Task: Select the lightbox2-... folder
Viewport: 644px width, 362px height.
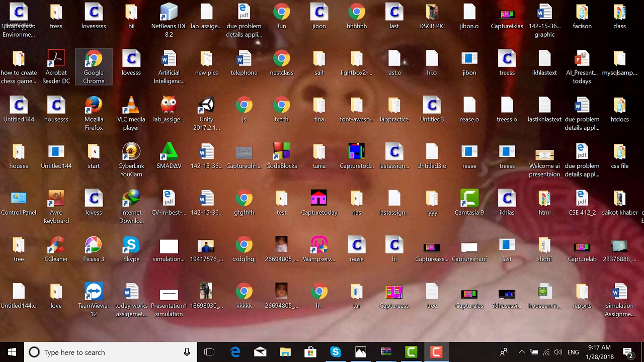Action: pos(357,63)
